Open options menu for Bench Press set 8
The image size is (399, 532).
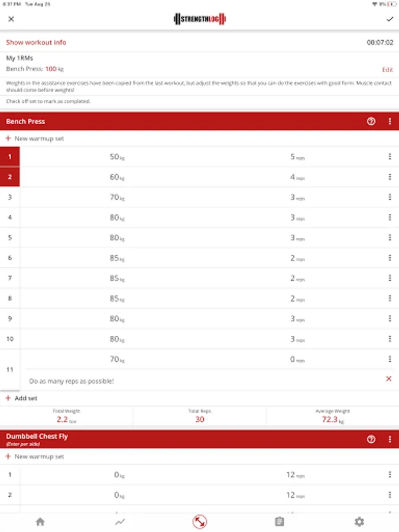click(x=390, y=299)
